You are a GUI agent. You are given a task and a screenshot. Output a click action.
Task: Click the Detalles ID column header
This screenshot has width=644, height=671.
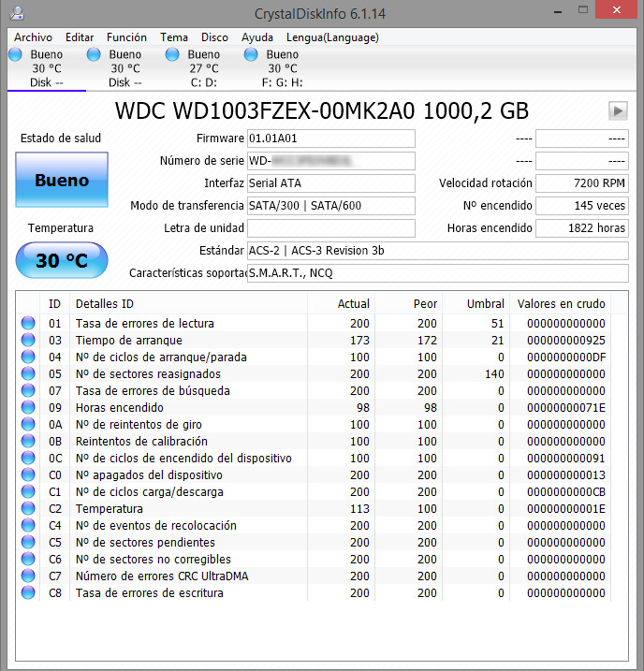pyautogui.click(x=188, y=304)
